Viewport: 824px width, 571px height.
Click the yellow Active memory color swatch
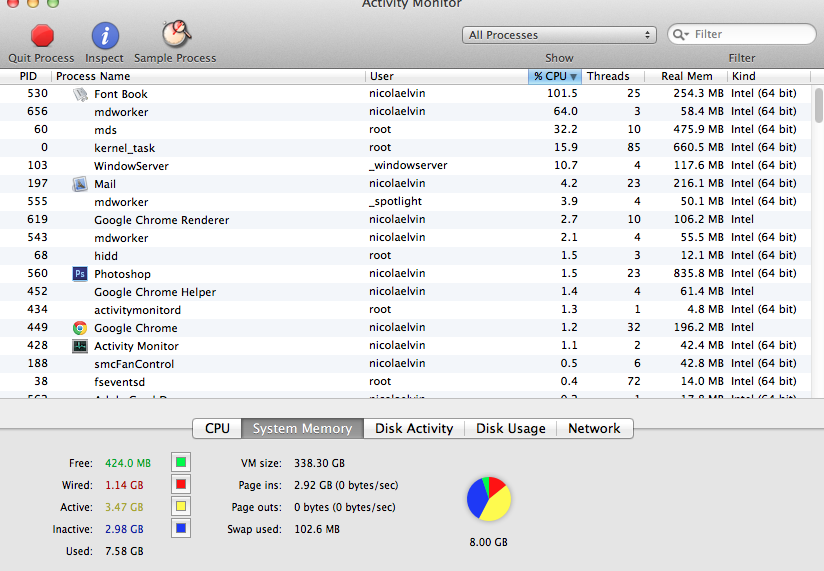click(x=181, y=506)
